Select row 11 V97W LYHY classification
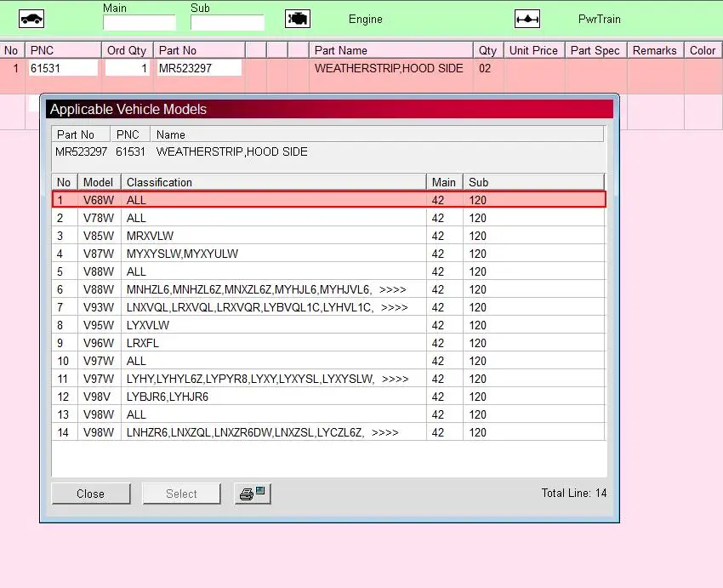 [328, 379]
